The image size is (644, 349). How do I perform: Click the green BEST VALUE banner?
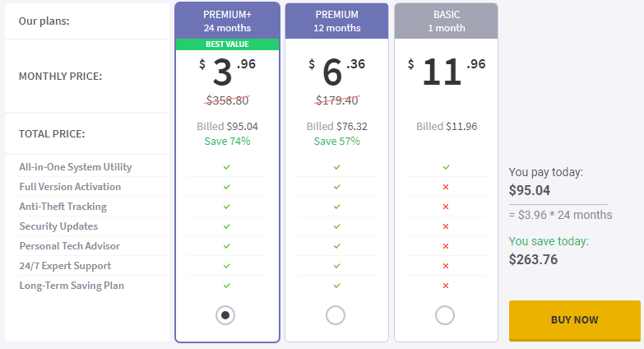click(x=228, y=44)
